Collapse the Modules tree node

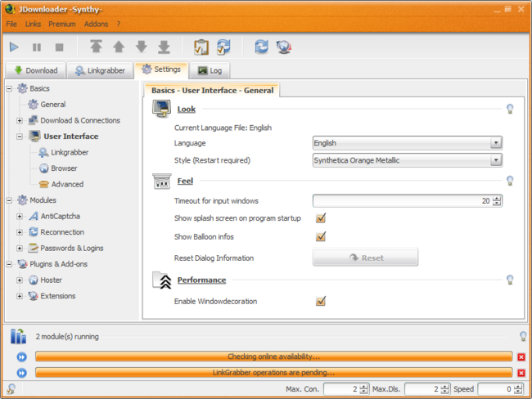[9, 200]
